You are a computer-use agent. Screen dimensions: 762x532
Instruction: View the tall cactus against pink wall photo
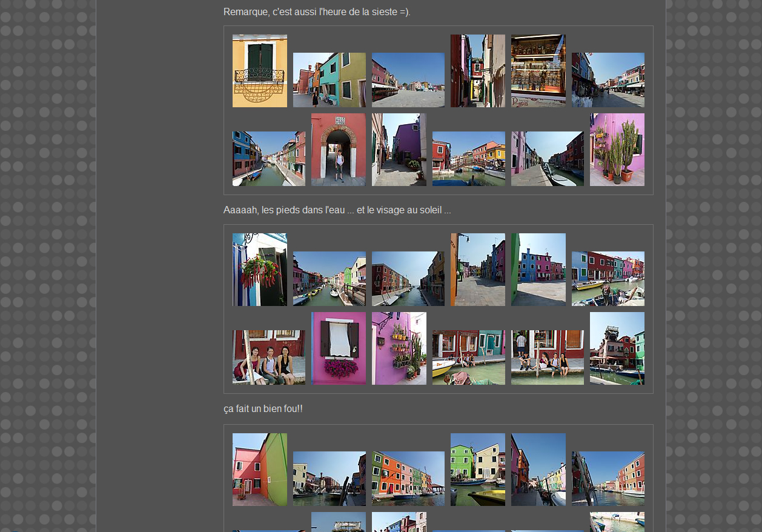(617, 150)
